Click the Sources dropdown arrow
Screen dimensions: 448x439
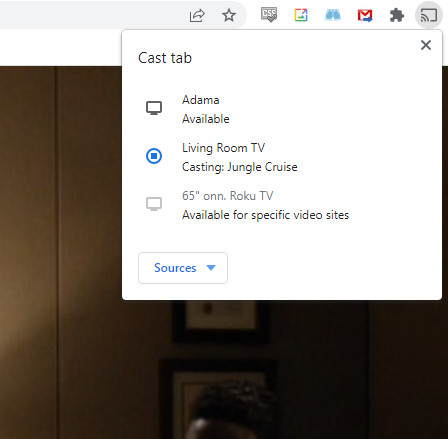click(x=211, y=268)
